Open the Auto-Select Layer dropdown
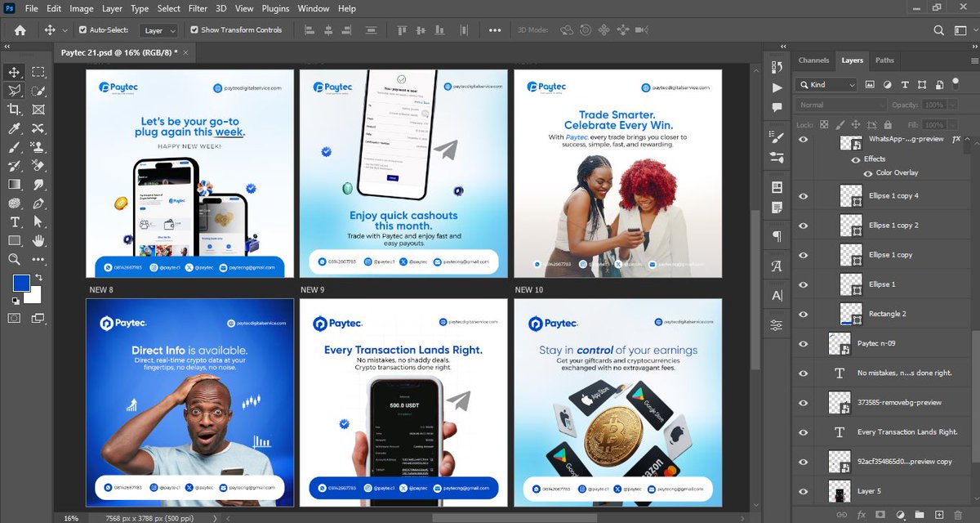This screenshot has width=980, height=523. point(159,30)
